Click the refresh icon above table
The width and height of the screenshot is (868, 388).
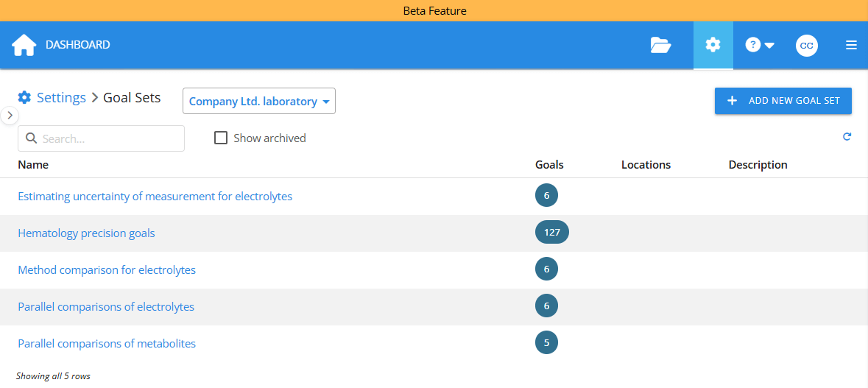pos(847,136)
